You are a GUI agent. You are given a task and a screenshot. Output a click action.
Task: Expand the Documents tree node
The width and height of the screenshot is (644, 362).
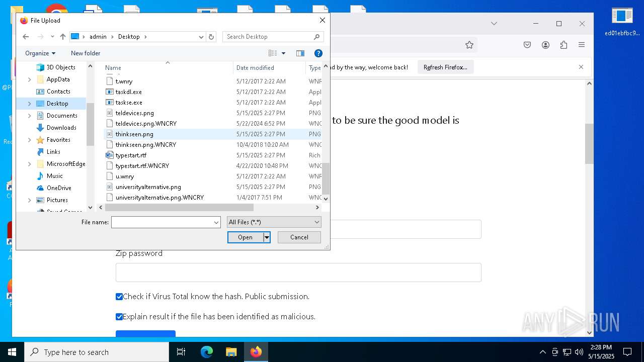(29, 116)
